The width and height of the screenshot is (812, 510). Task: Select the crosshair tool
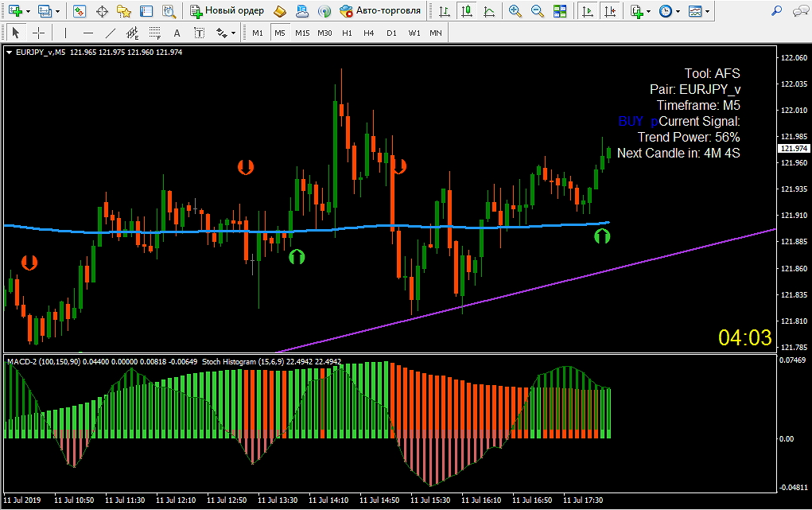click(38, 33)
